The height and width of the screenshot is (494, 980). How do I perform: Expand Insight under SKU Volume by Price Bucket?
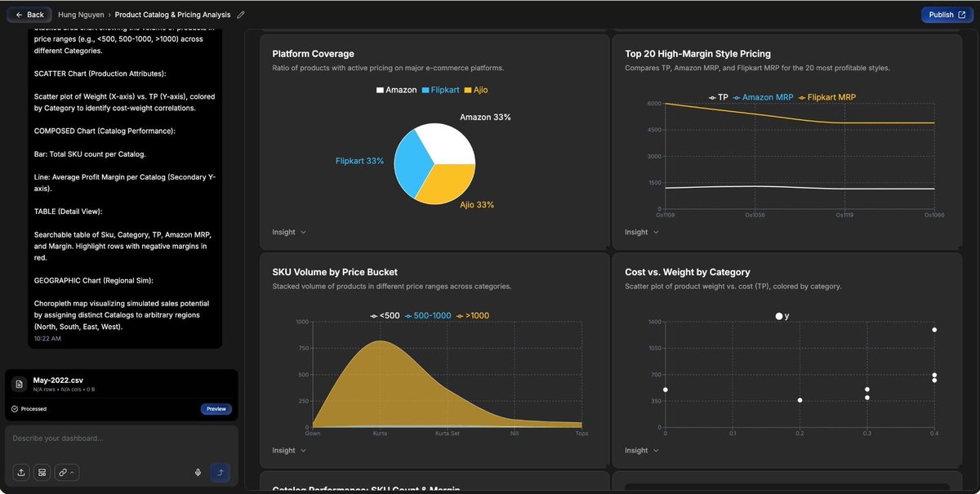(289, 450)
